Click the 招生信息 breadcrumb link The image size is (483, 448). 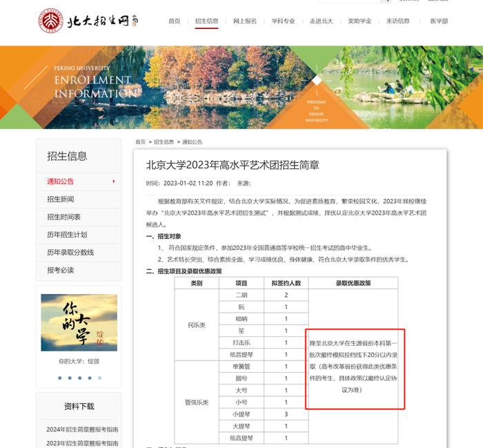164,142
